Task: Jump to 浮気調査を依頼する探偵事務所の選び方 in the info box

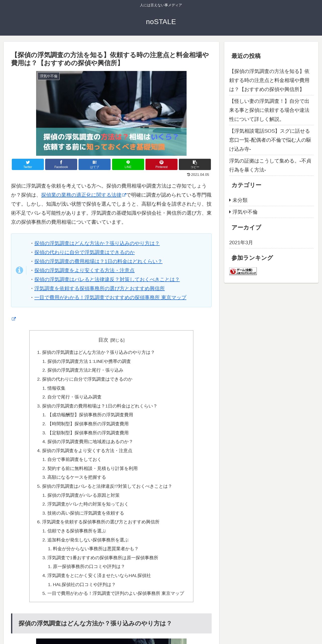Action: click(100, 288)
